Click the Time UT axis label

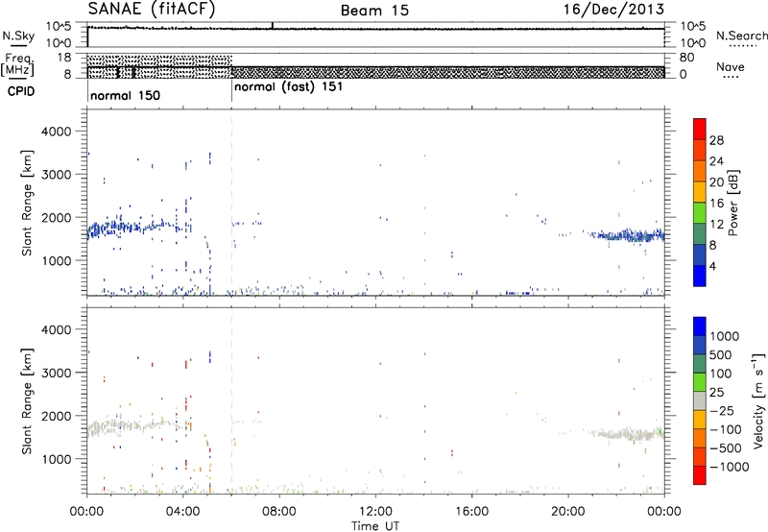click(375, 526)
